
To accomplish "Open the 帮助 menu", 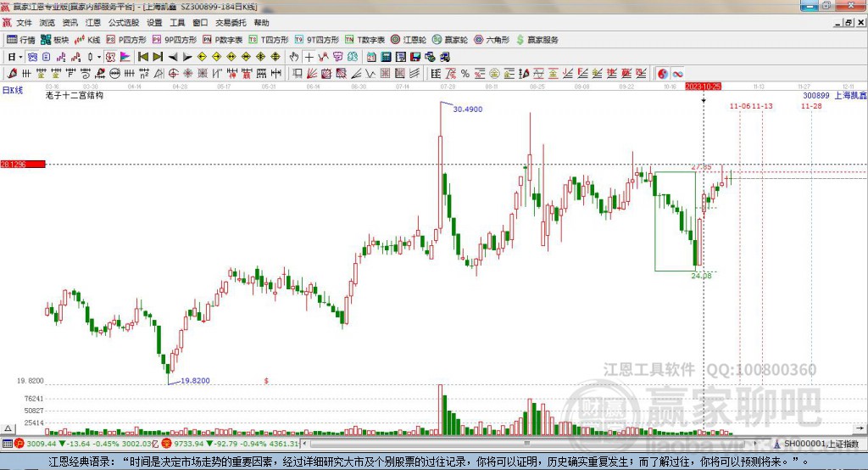I will click(261, 23).
